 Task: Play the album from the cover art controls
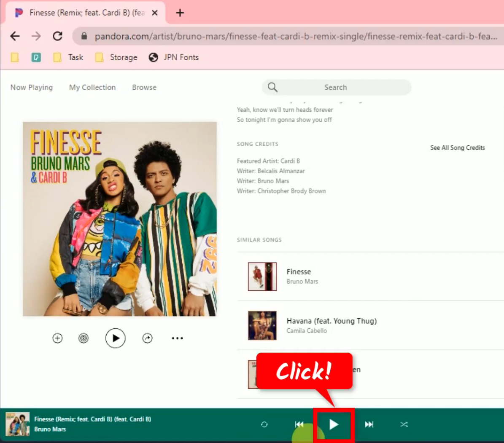[116, 338]
